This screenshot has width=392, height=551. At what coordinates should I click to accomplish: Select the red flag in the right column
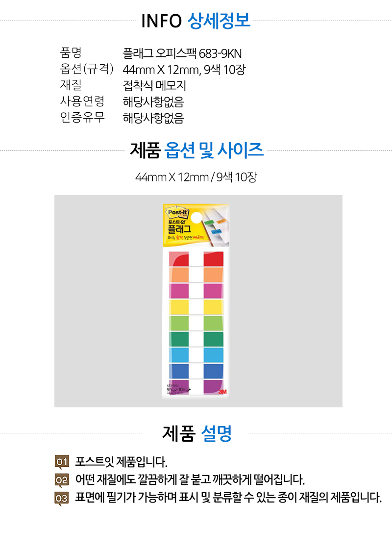click(x=213, y=258)
